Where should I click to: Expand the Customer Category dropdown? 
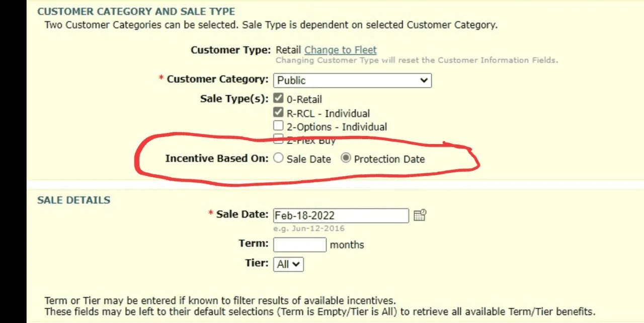(352, 80)
